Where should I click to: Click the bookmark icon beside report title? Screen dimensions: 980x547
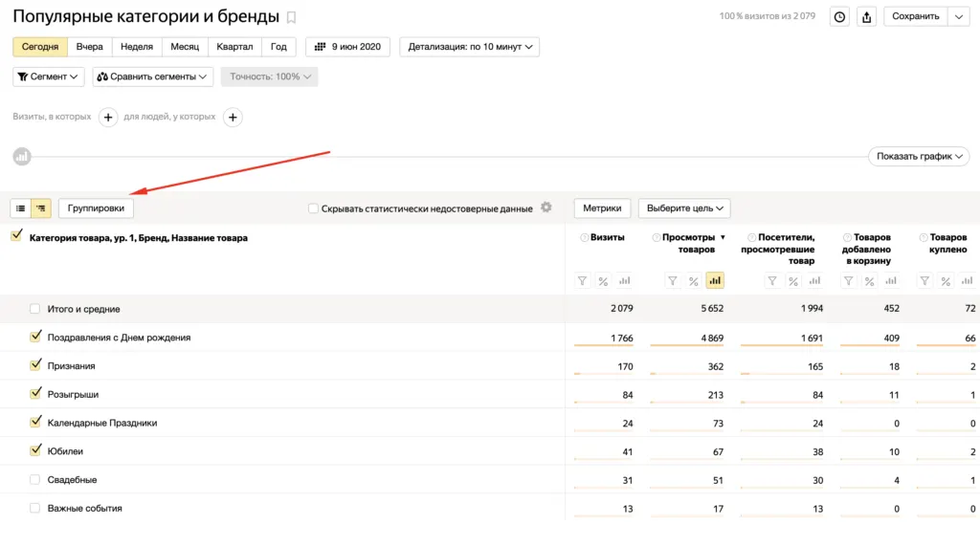(x=291, y=17)
